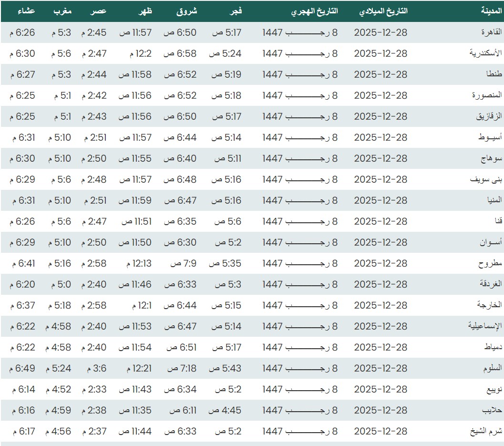Screen dimensions: 504x446
Task: Click the sunrise time for دمياط
Action: 181,347
